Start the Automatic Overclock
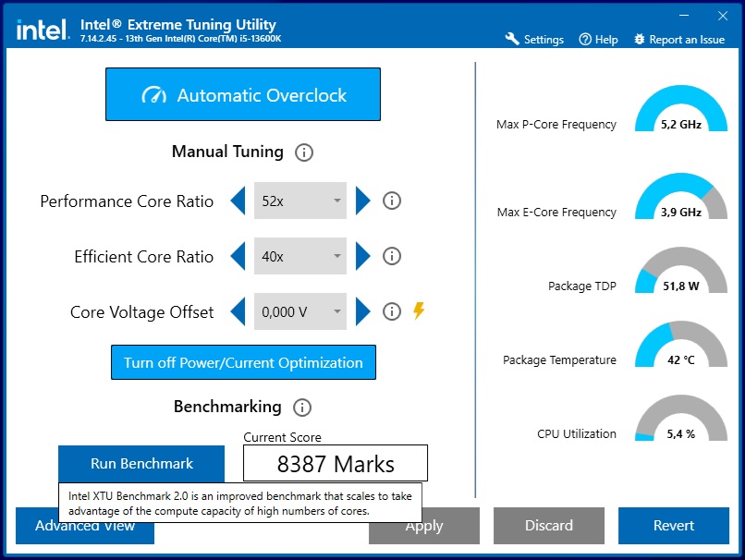Screen dimensions: 745x560 243,94
